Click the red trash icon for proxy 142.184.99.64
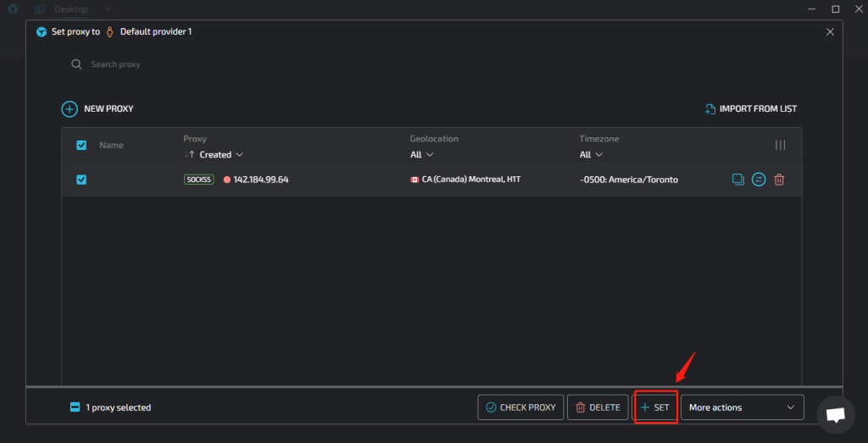 779,180
